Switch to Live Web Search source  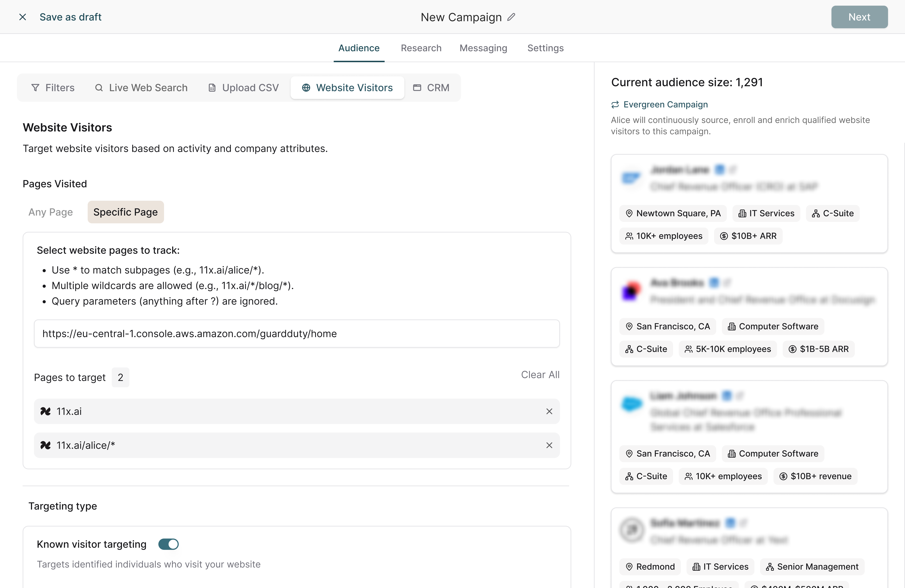pyautogui.click(x=141, y=88)
